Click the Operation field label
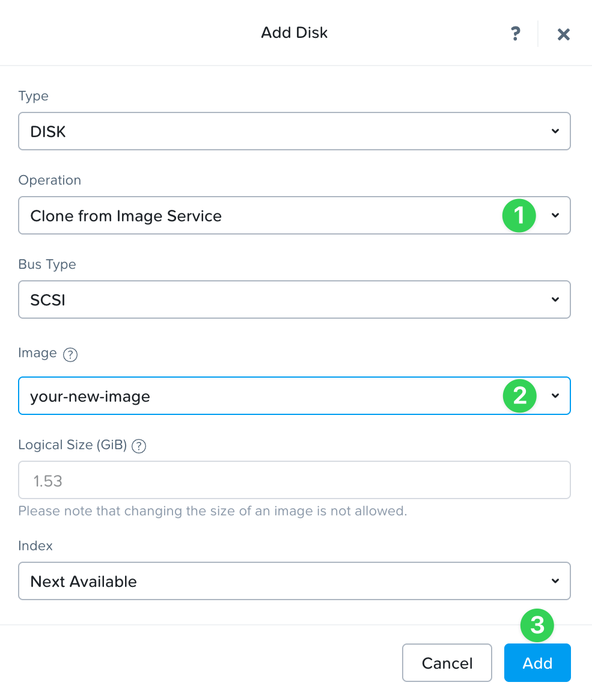 click(50, 180)
